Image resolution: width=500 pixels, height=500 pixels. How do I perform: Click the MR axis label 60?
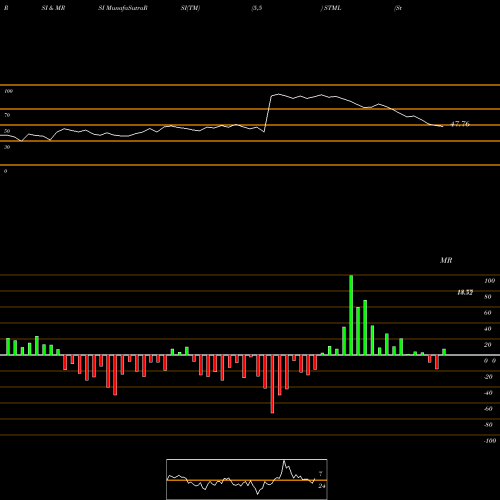(x=488, y=313)
